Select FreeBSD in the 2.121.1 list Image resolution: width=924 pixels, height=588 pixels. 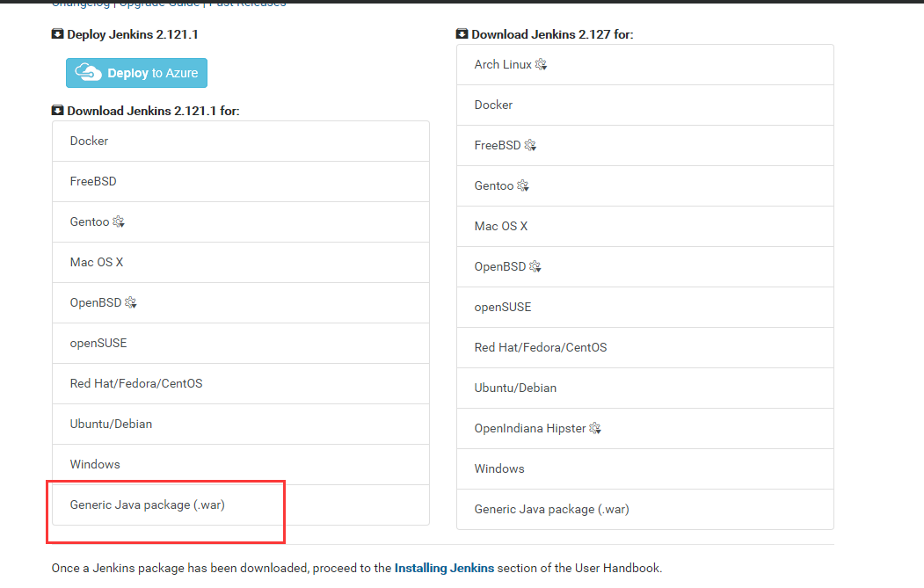[x=240, y=181]
